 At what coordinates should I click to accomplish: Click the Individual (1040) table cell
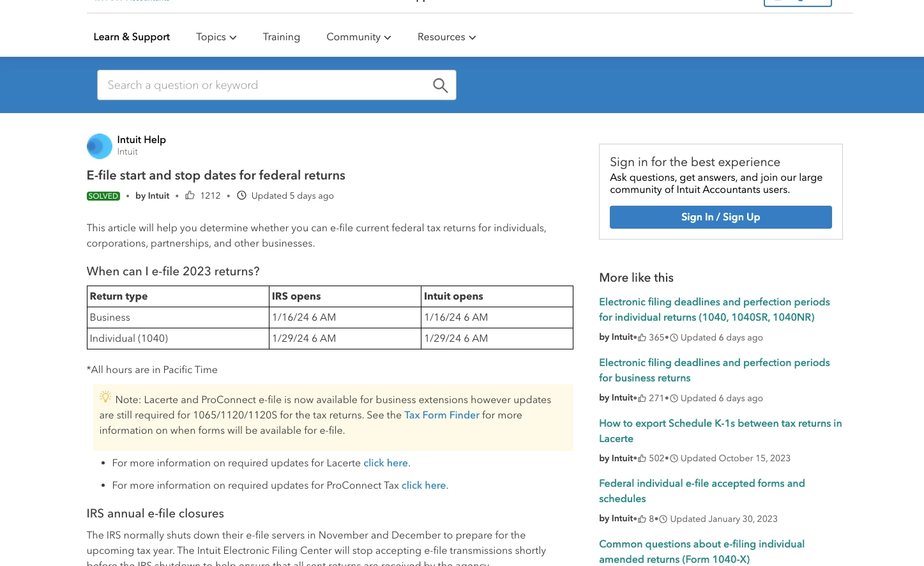point(178,339)
